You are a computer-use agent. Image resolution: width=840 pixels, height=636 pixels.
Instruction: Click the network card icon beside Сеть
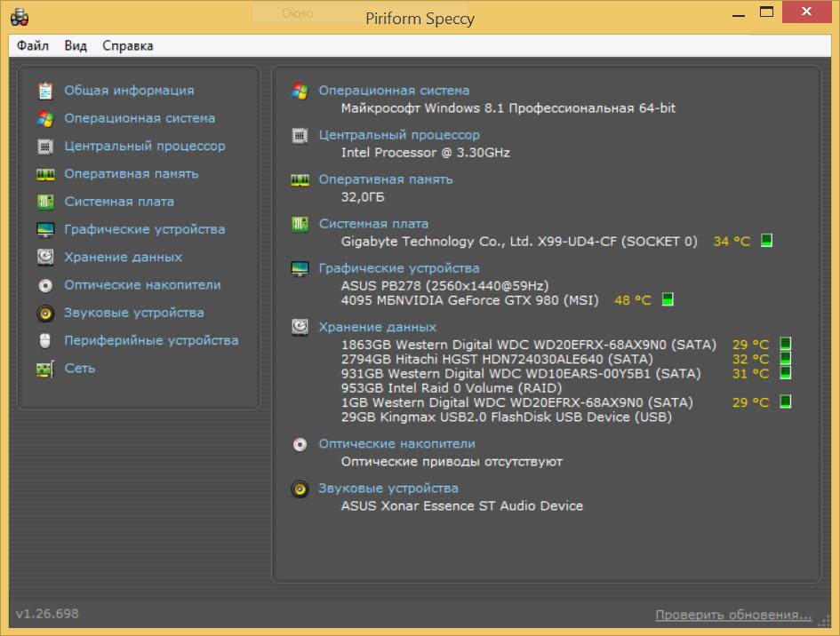click(45, 369)
